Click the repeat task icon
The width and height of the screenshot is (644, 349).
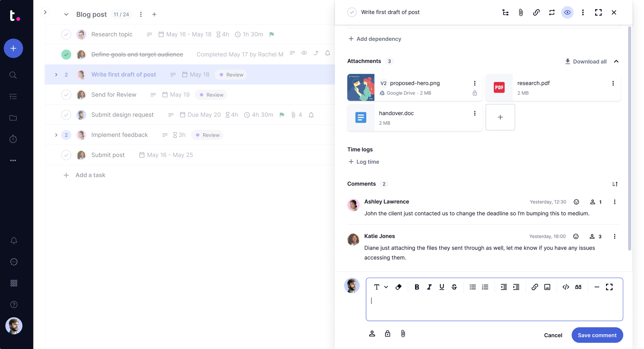click(x=552, y=12)
